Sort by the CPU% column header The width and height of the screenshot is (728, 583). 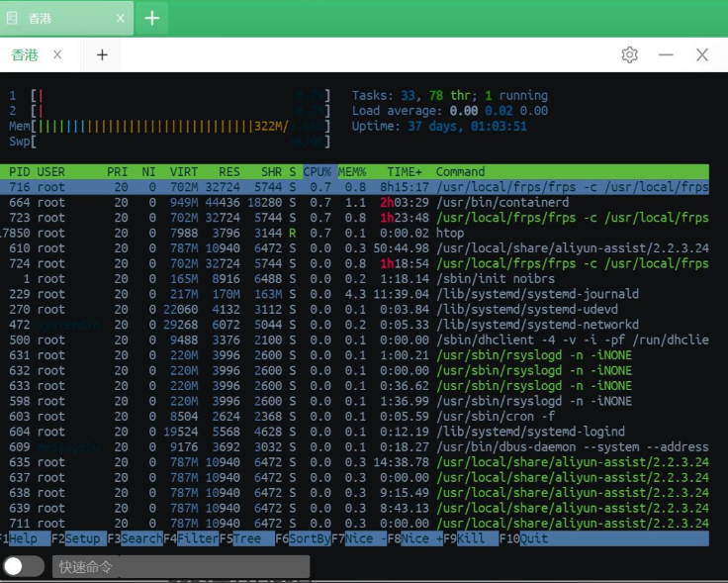tap(318, 172)
